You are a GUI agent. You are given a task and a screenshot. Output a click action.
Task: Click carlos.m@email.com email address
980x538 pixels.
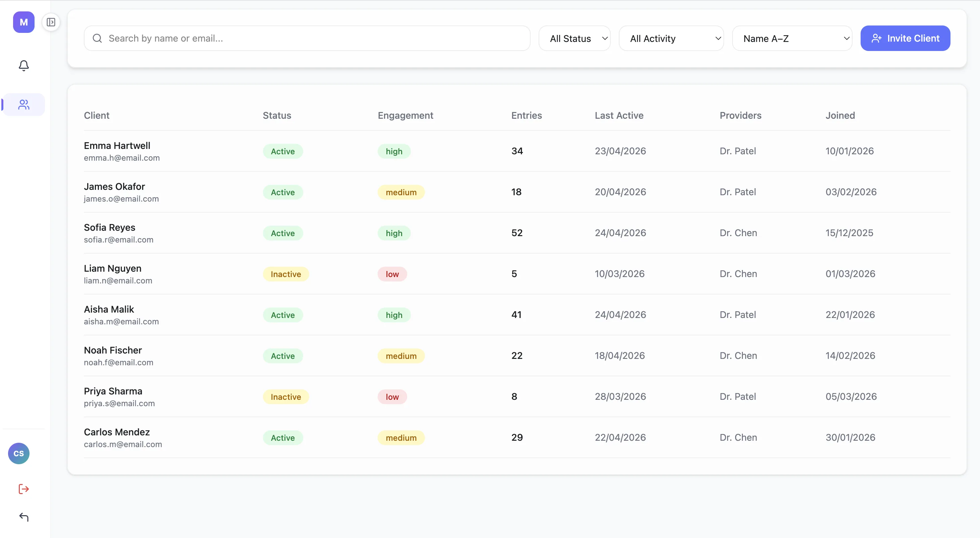[123, 444]
